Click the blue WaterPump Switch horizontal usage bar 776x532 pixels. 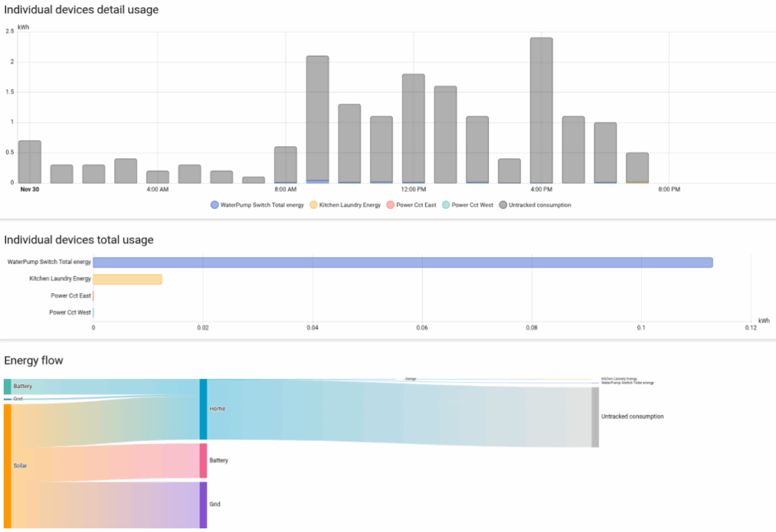pyautogui.click(x=402, y=262)
